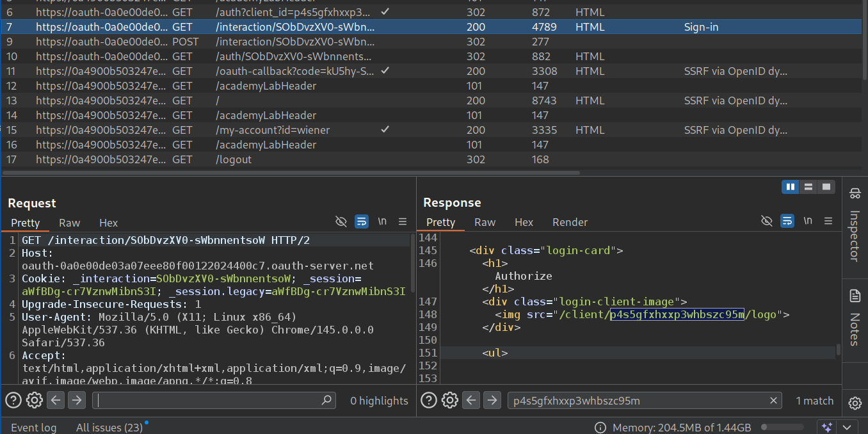Switch to the Response Render tab
The width and height of the screenshot is (868, 434).
pyautogui.click(x=570, y=222)
